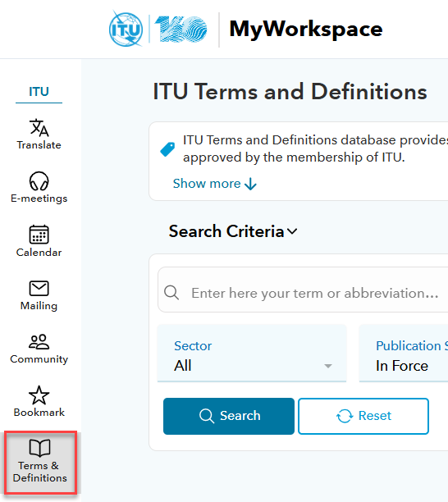The image size is (448, 502).
Task: Open the Sector dropdown
Action: pyautogui.click(x=252, y=354)
